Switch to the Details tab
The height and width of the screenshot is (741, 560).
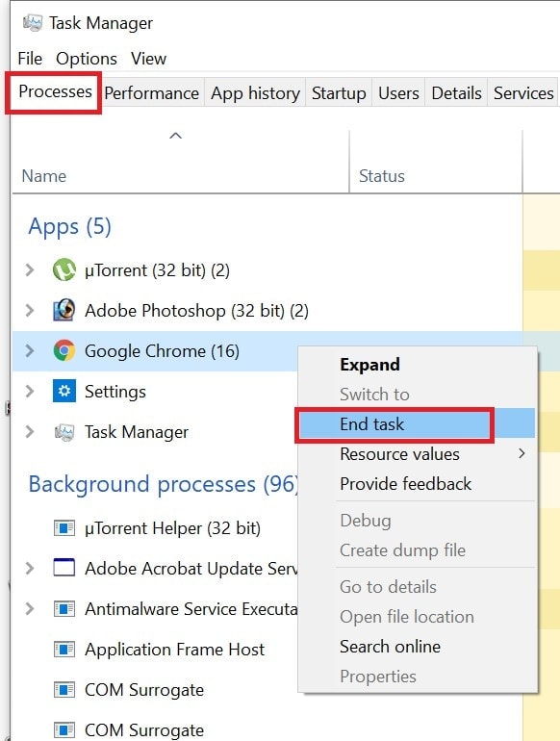[456, 93]
